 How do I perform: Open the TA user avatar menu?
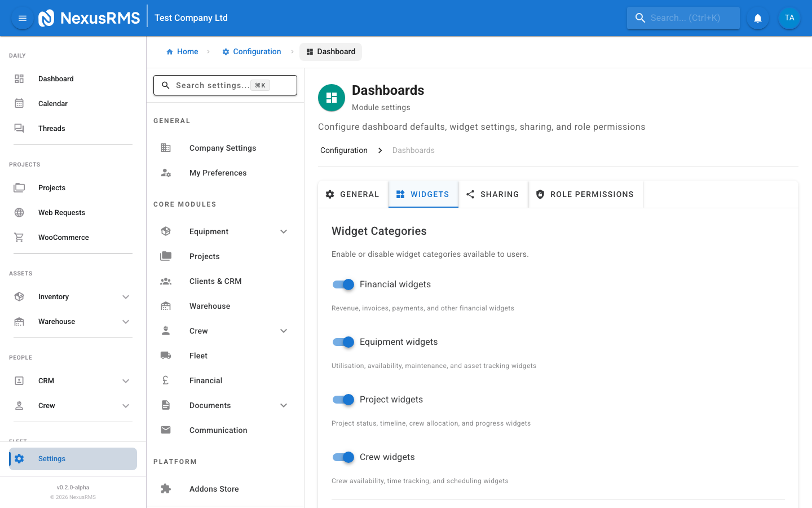pyautogui.click(x=789, y=17)
